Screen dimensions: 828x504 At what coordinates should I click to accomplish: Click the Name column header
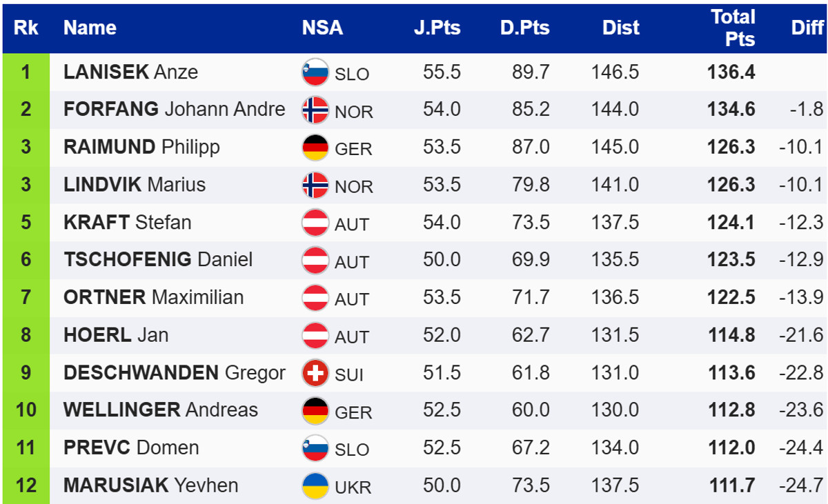90,28
